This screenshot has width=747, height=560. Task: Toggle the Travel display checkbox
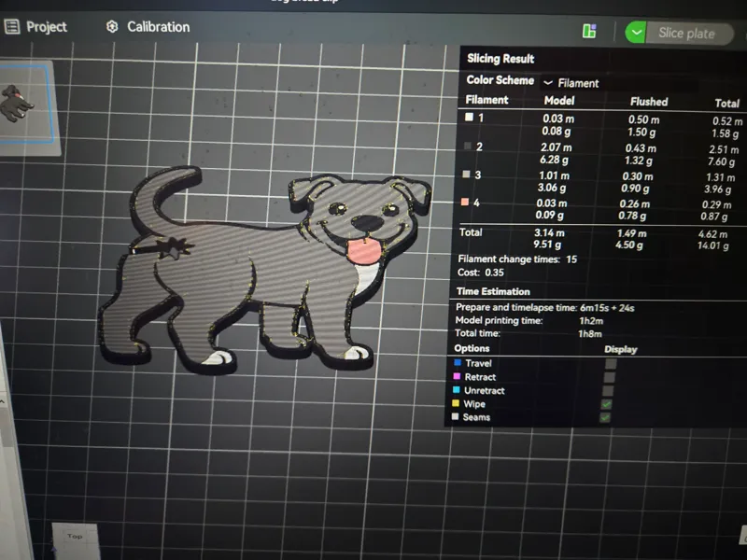coord(611,364)
